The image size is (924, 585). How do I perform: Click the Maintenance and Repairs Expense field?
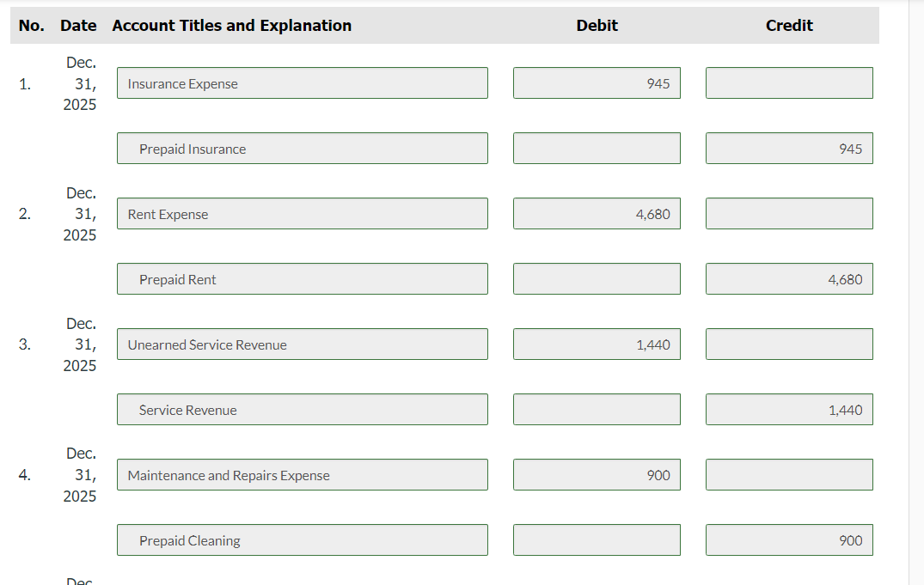(x=303, y=475)
